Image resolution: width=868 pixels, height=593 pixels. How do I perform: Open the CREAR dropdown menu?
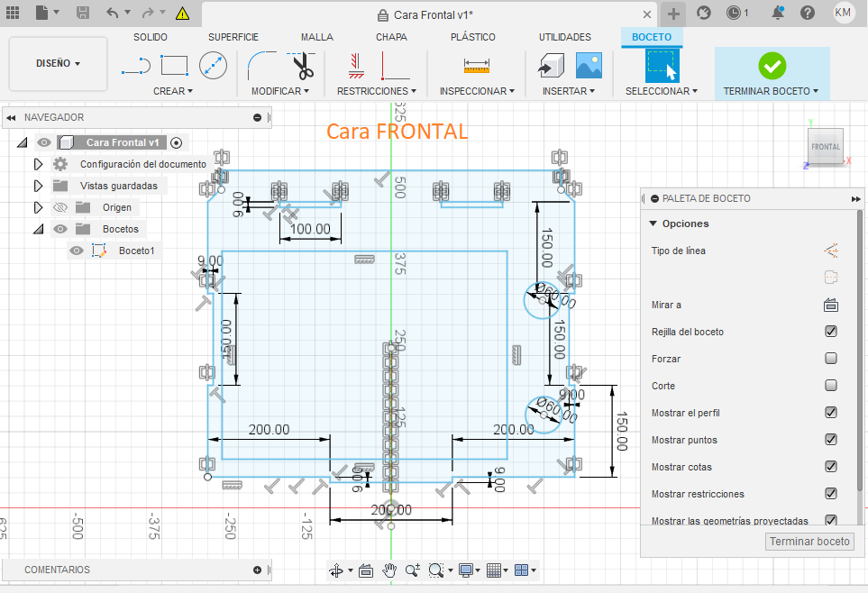[x=173, y=91]
